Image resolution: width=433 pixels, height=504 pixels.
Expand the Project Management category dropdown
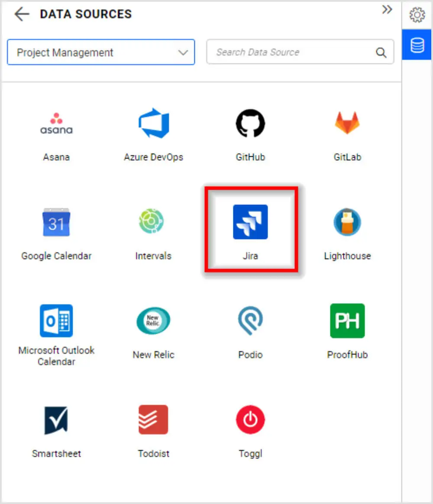[101, 52]
